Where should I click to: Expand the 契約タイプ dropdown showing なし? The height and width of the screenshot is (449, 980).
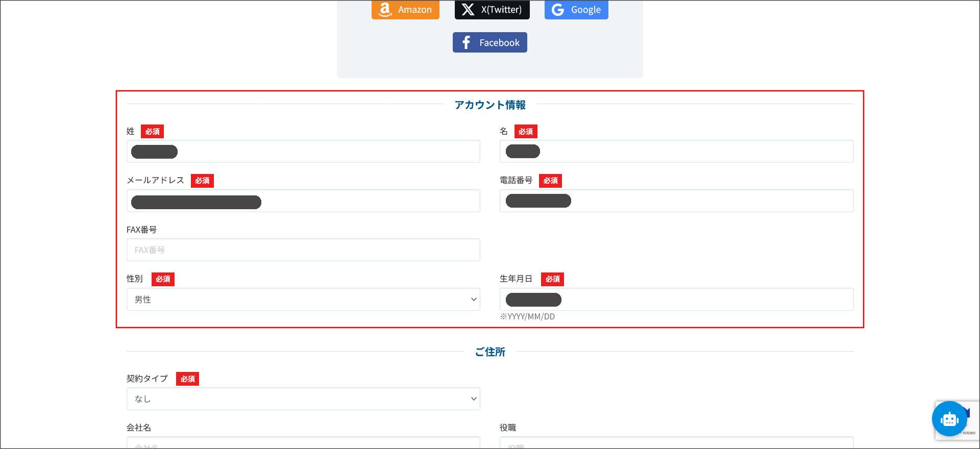[x=303, y=399]
